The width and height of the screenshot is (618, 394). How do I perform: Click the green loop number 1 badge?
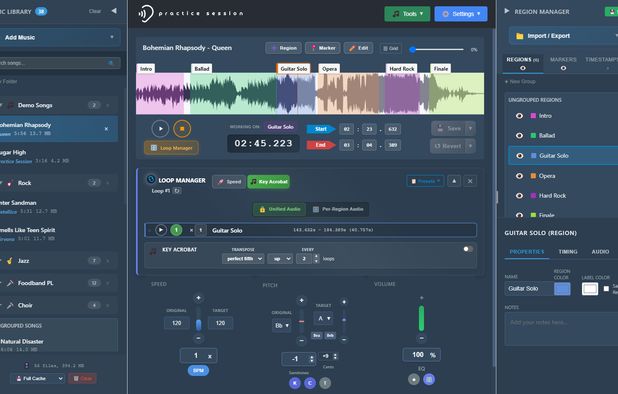pos(176,230)
